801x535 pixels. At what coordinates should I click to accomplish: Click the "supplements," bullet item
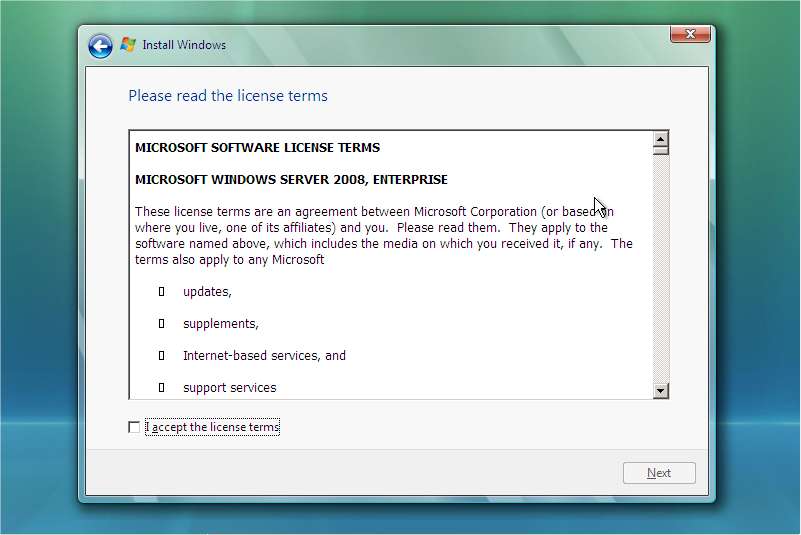coord(220,324)
